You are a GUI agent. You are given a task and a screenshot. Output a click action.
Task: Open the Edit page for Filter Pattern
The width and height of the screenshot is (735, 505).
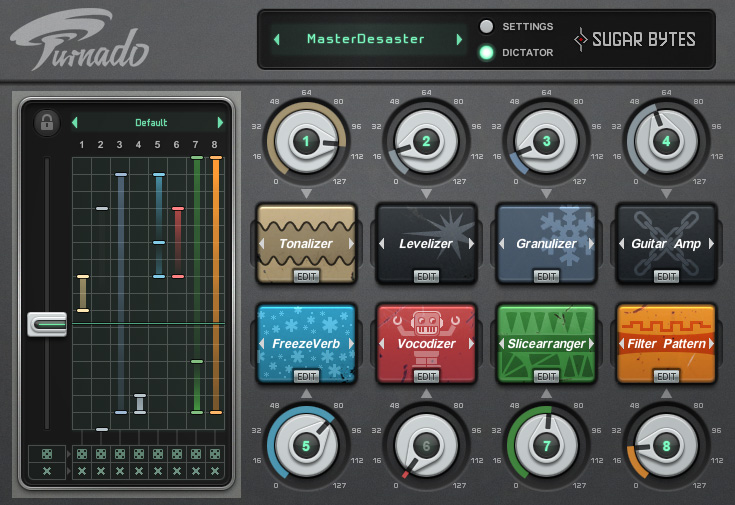coord(667,376)
